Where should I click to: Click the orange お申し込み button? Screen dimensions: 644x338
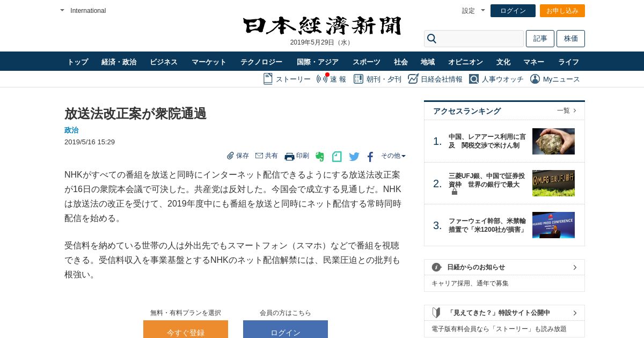click(562, 11)
